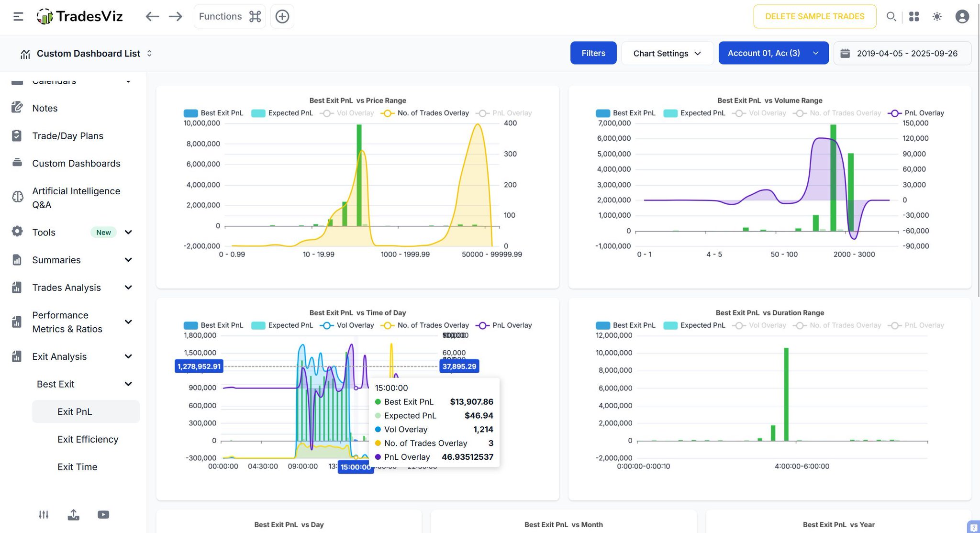Navigate back with left arrow icon

[152, 17]
